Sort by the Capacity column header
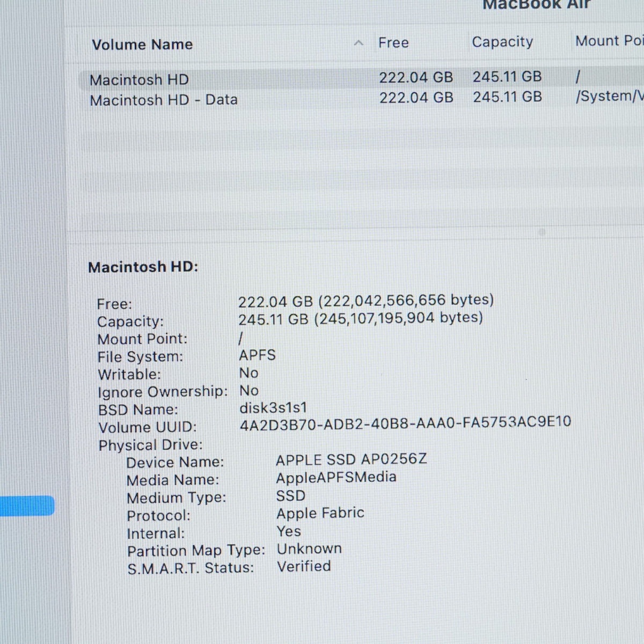This screenshot has width=644, height=644. [502, 42]
